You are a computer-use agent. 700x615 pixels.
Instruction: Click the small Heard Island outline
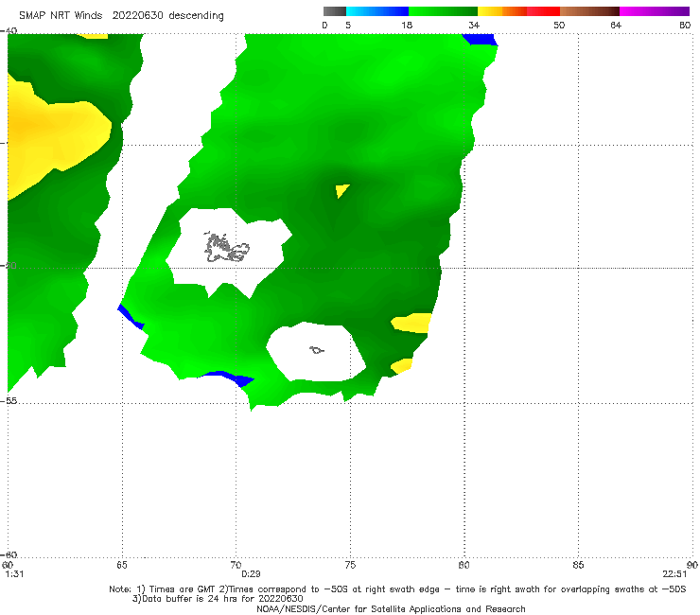pos(317,350)
